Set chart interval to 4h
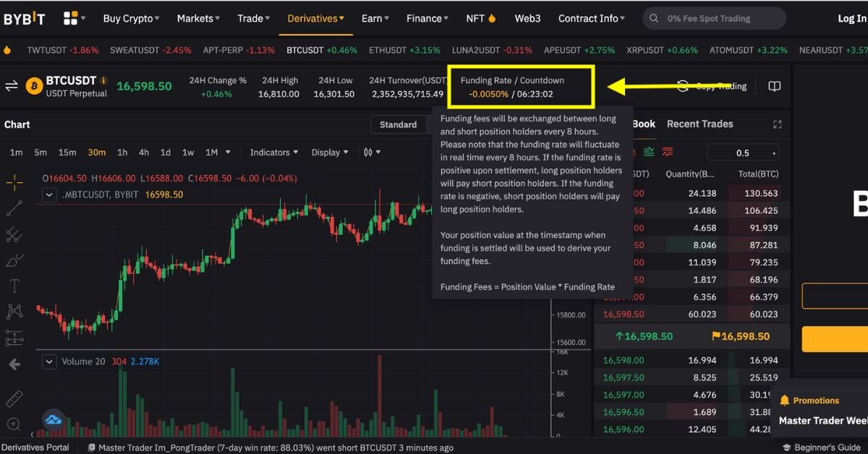This screenshot has width=868, height=454. pos(144,153)
